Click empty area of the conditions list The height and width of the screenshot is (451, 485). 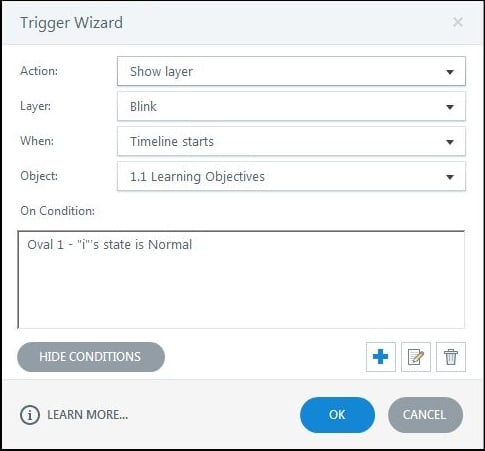[241, 293]
